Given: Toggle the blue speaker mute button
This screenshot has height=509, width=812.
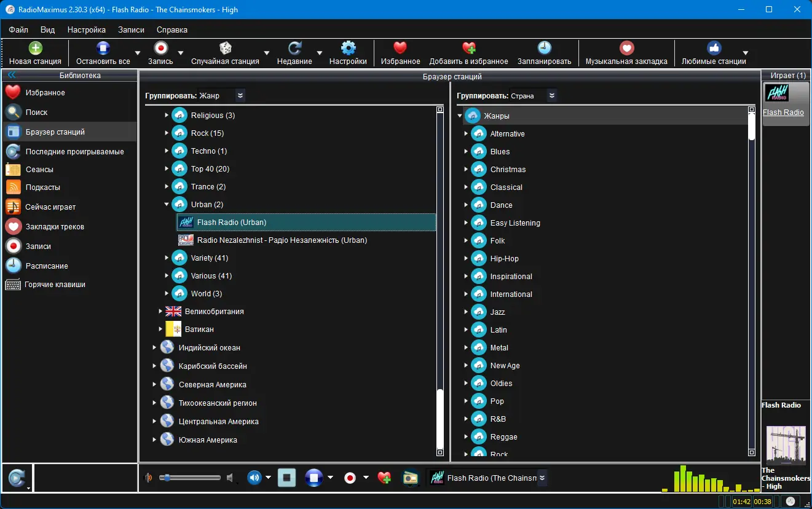Looking at the screenshot, I should tap(254, 478).
